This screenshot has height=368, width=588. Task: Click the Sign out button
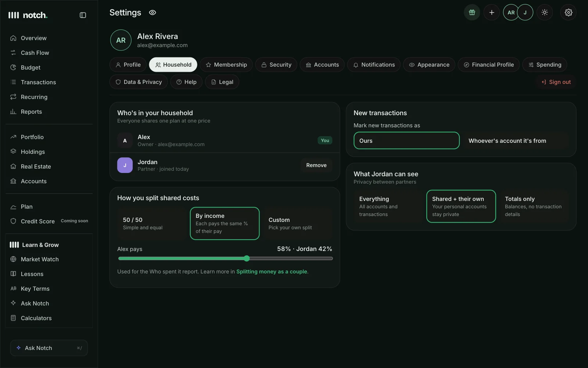click(x=556, y=82)
